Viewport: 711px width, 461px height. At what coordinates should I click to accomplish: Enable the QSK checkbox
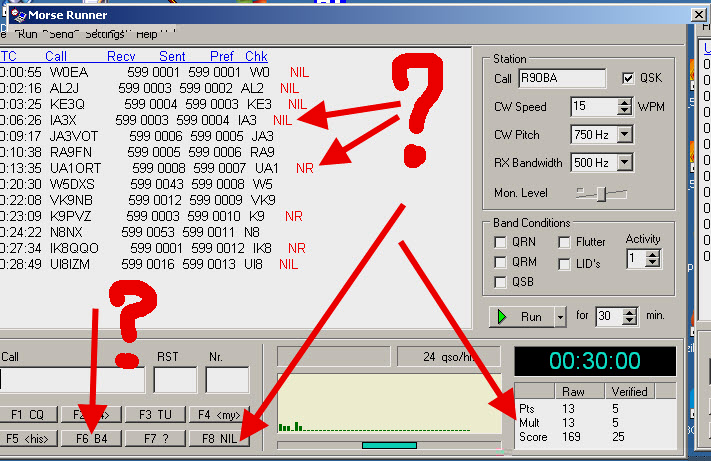[628, 79]
